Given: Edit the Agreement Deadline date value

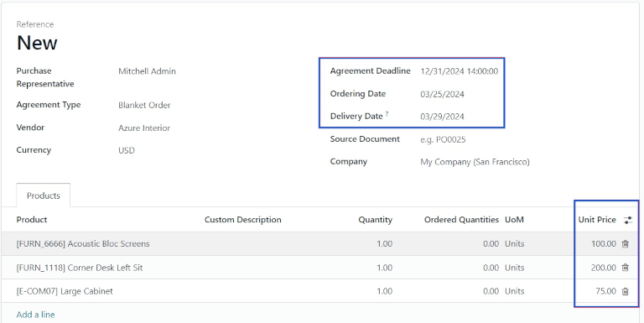Looking at the screenshot, I should (x=460, y=71).
